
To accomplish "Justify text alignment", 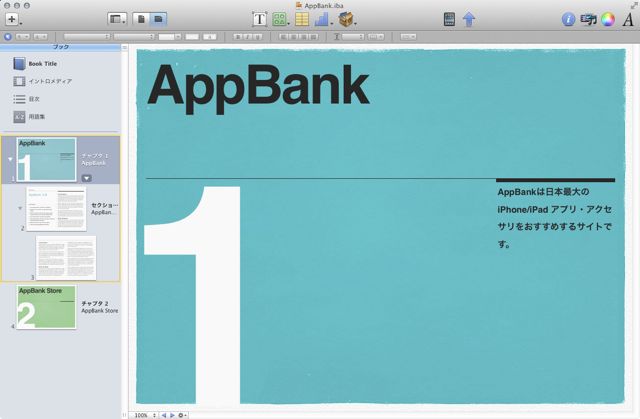I will click(313, 37).
